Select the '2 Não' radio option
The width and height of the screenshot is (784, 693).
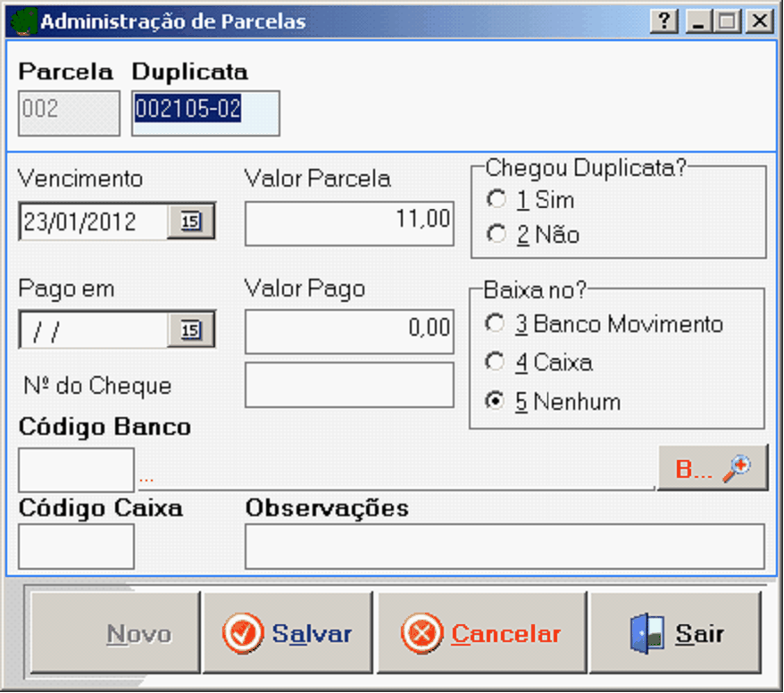pyautogui.click(x=496, y=235)
